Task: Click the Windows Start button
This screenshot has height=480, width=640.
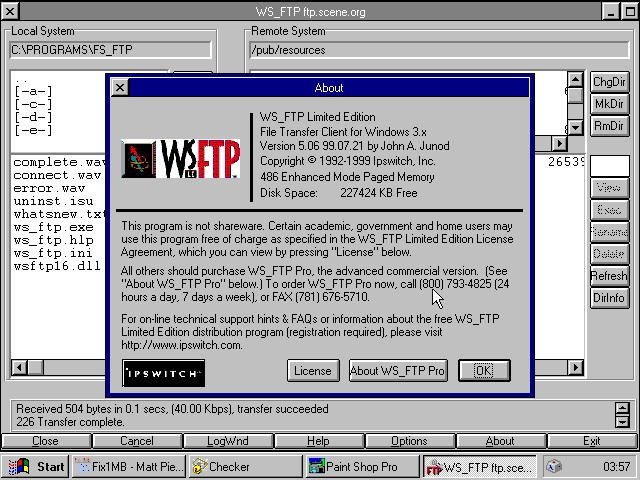Action: click(37, 466)
